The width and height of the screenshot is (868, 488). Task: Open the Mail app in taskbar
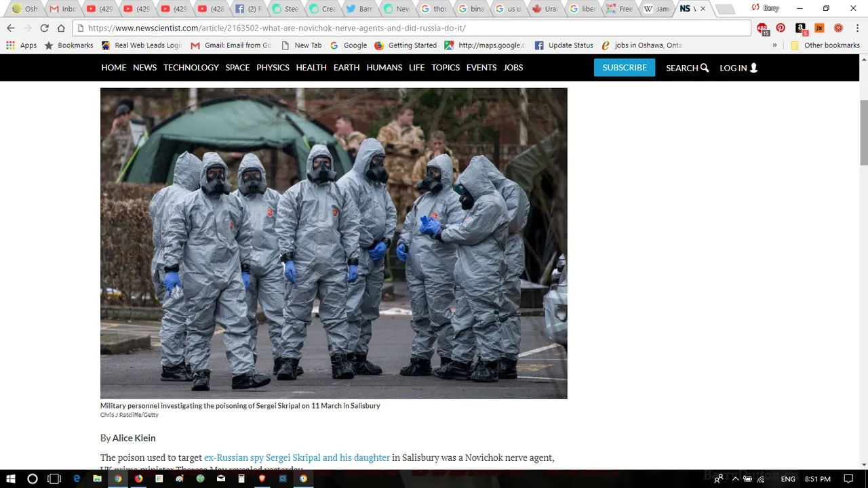(x=221, y=479)
